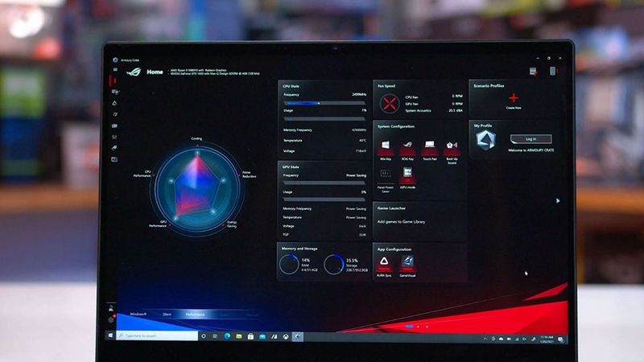The width and height of the screenshot is (644, 362).
Task: Select the third page indicator dot
Action: [x=427, y=327]
